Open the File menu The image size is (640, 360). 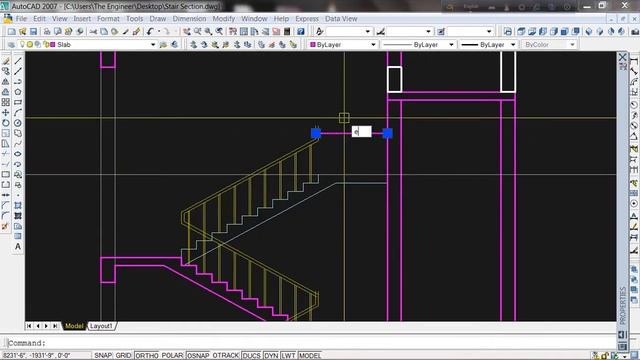click(21, 19)
